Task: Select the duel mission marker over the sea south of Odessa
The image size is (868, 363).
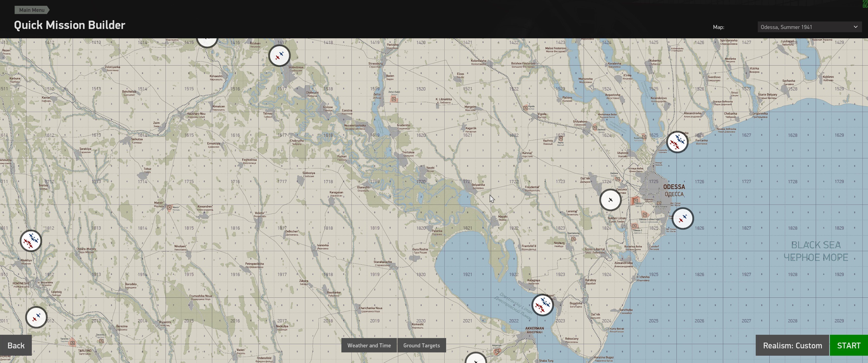Action: [683, 219]
